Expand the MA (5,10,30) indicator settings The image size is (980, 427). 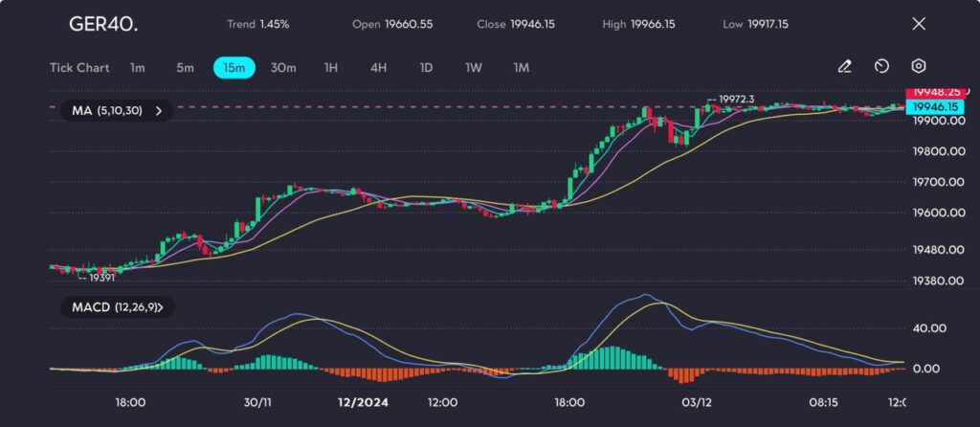pyautogui.click(x=116, y=111)
